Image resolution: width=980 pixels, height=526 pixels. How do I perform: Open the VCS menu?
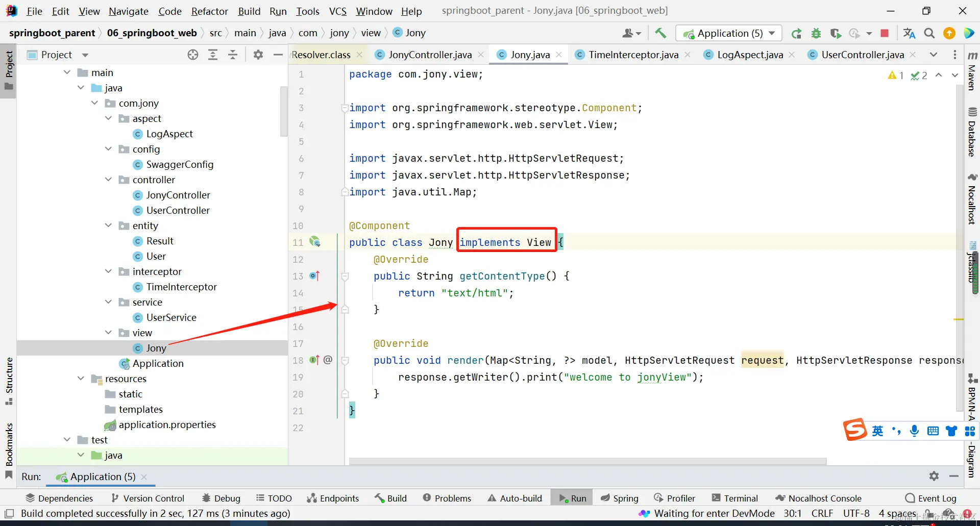337,11
